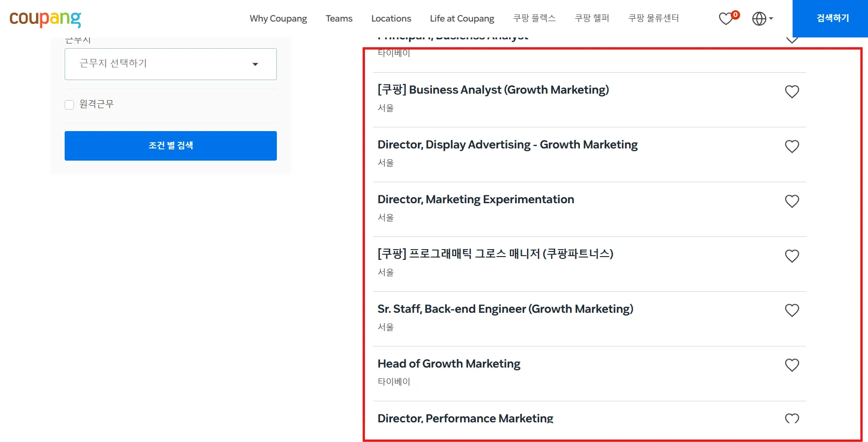Image resolution: width=868 pixels, height=442 pixels.
Task: Click the 검색하기 button
Action: (830, 19)
